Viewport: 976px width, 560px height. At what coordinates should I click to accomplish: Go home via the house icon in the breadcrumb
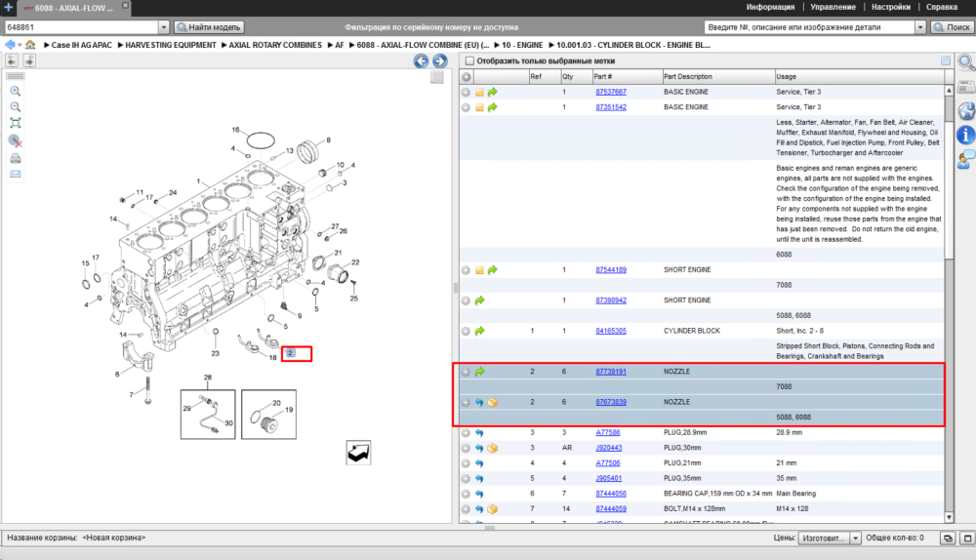[30, 45]
